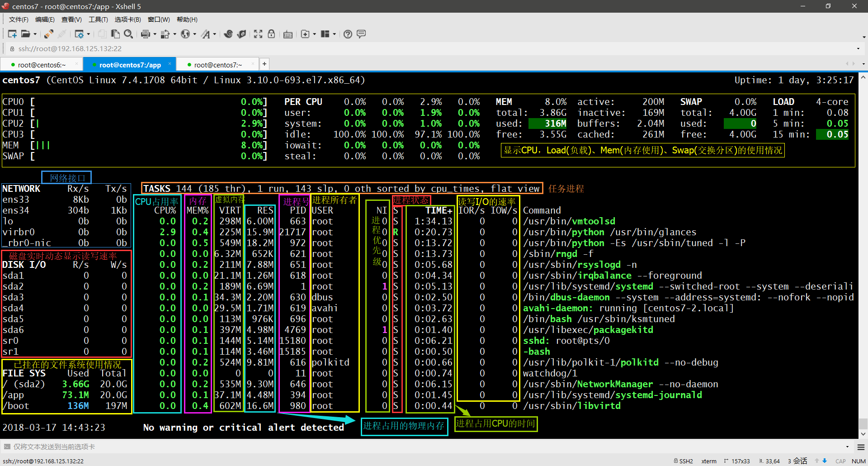Click the tab bar overflow dropdown arrow
Viewport: 868px width, 466px height.
(863, 64)
